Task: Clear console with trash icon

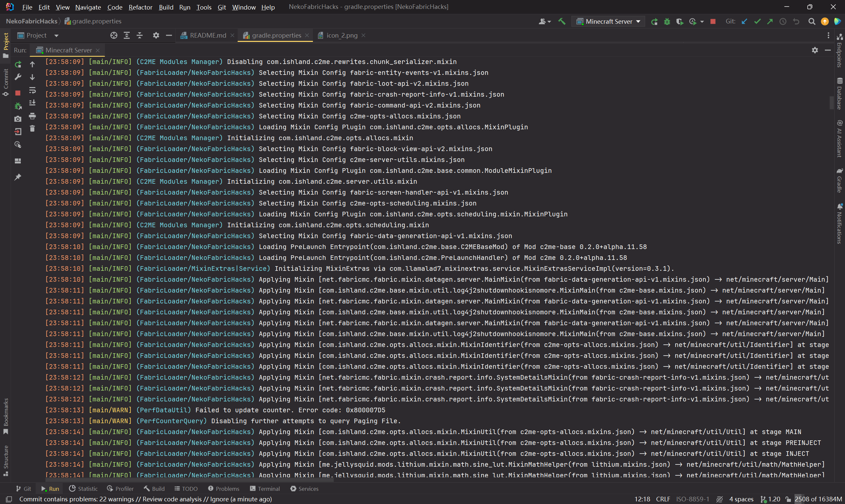Action: tap(32, 128)
